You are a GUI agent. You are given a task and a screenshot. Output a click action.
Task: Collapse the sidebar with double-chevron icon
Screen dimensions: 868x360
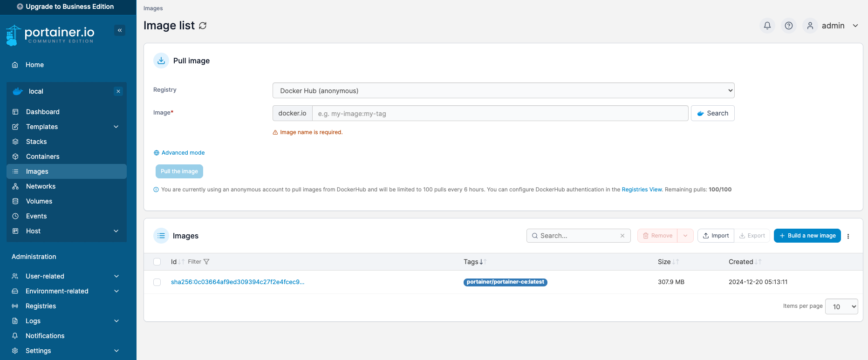tap(120, 30)
